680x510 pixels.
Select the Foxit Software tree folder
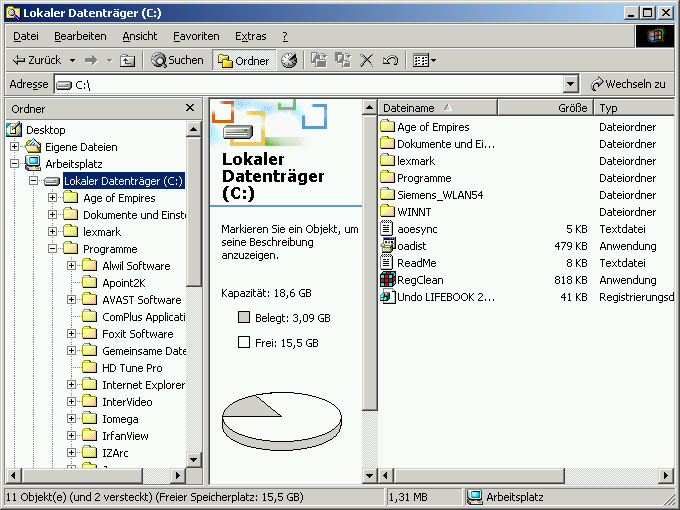(x=137, y=334)
